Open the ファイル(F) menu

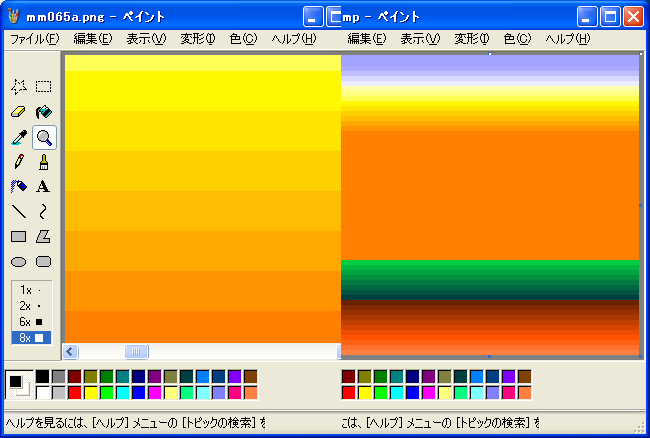point(34,39)
